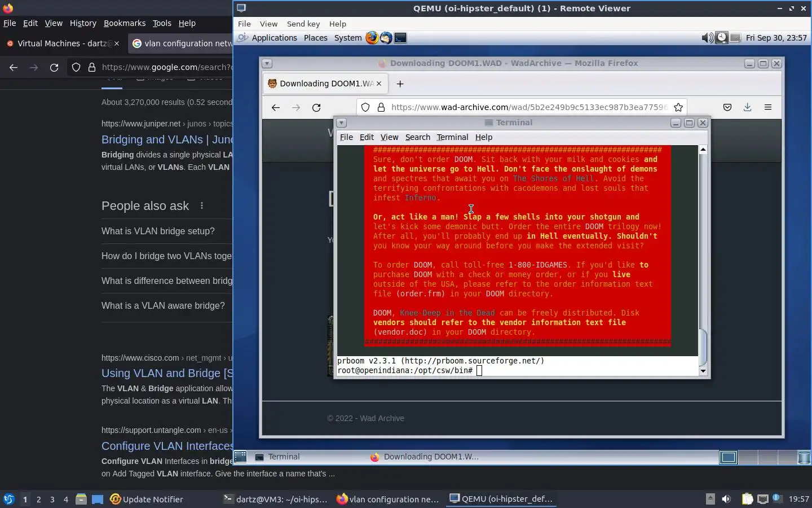Viewport: 812px width, 508px height.
Task: Launch terminal icon in guest top panel
Action: click(400, 38)
